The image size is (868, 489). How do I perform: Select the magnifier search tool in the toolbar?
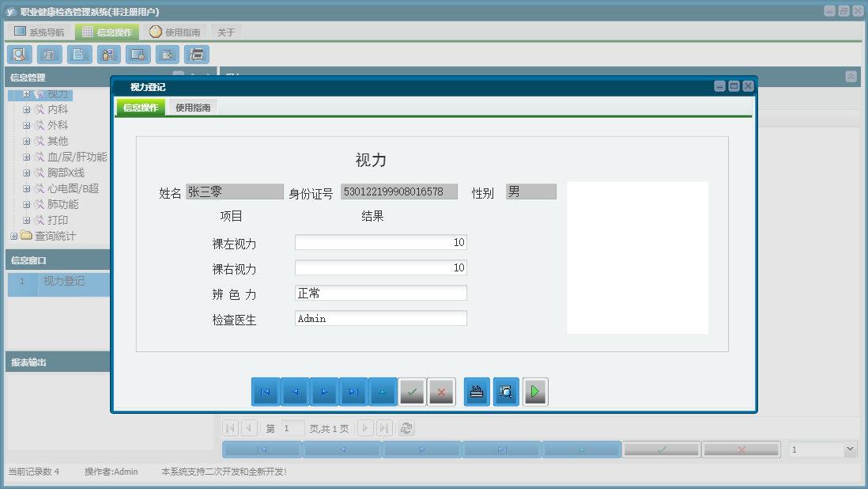pos(20,54)
